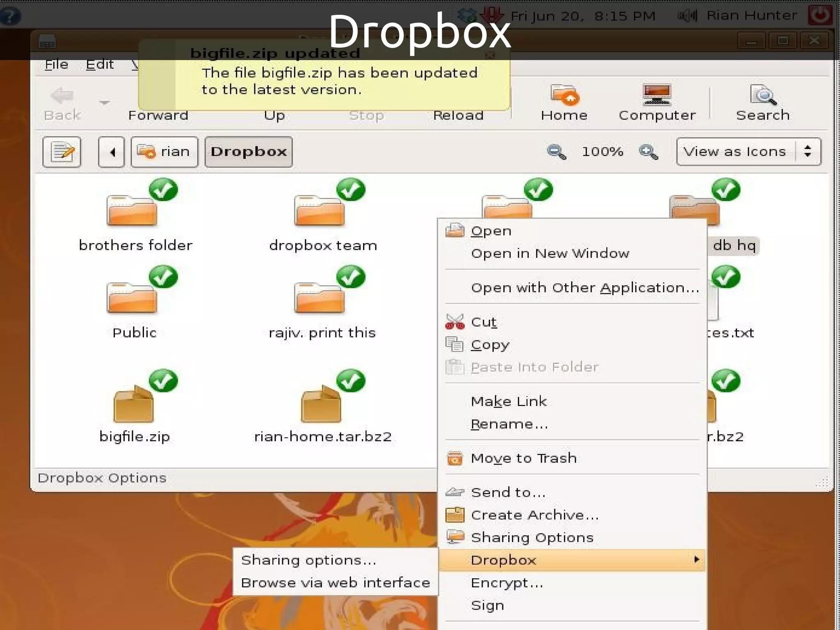Viewport: 840px width, 630px height.
Task: Click Browse via web interface
Action: (336, 583)
